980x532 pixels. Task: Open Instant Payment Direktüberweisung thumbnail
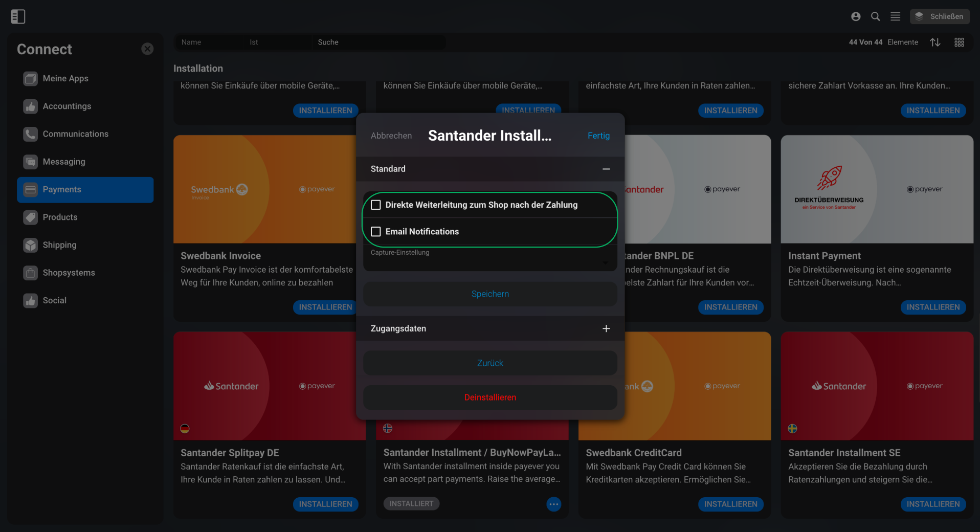coord(877,189)
